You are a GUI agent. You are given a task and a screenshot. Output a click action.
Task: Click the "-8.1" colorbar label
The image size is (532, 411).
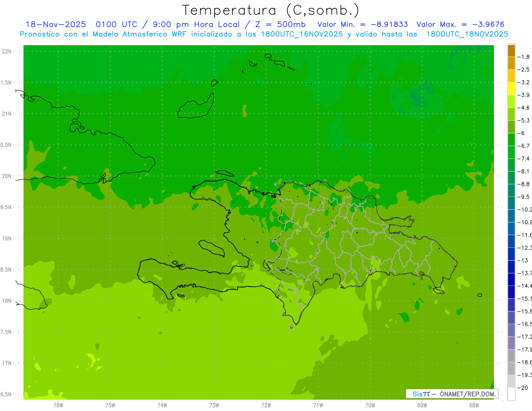click(524, 171)
